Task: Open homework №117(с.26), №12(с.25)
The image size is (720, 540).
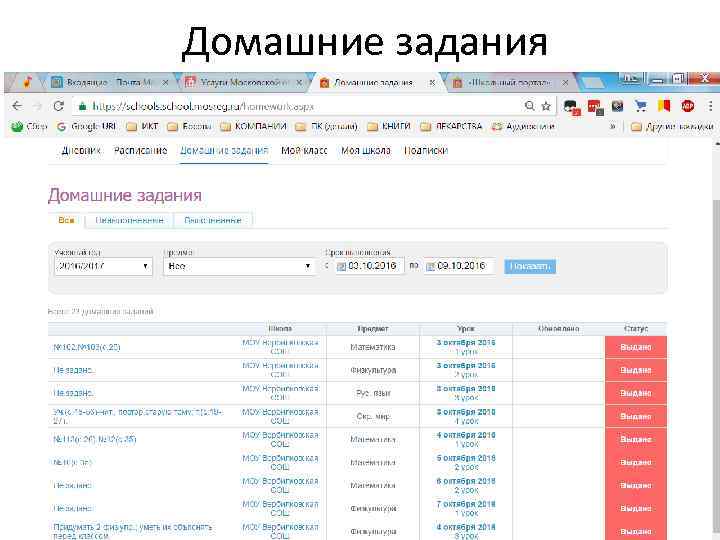Action: pos(95,439)
